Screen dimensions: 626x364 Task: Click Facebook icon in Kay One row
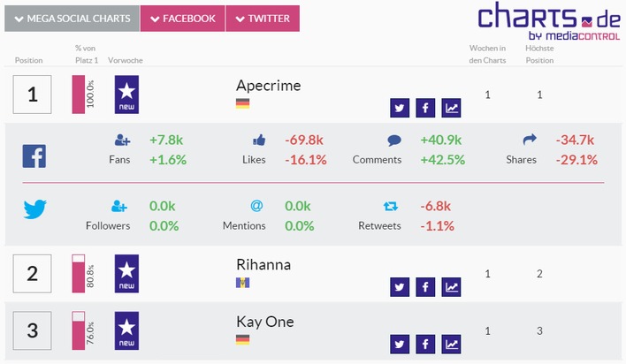425,345
